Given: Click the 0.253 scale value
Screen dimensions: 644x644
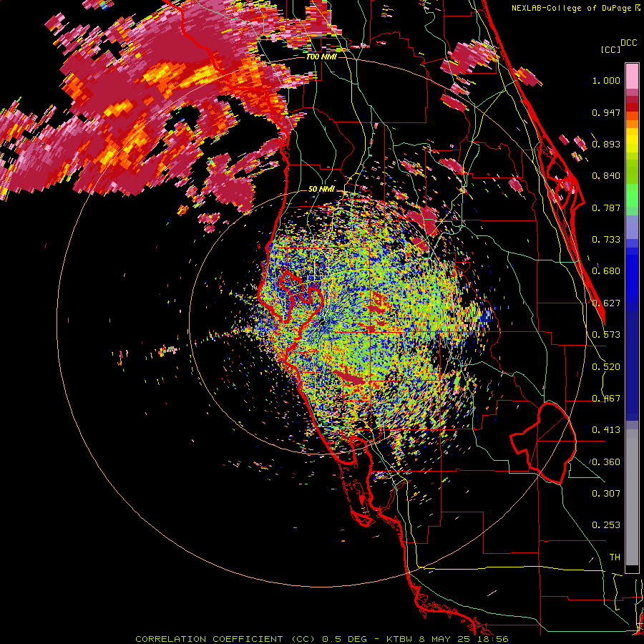Looking at the screenshot, I should pos(606,525).
